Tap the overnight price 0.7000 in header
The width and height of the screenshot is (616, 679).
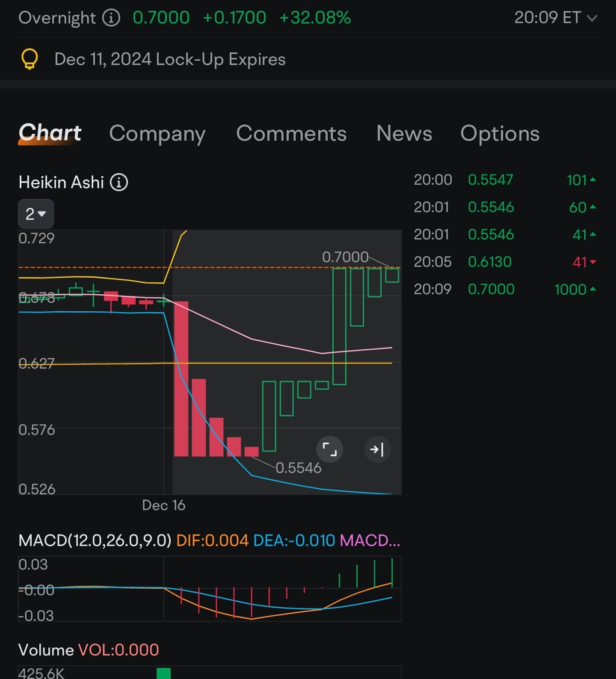(161, 18)
